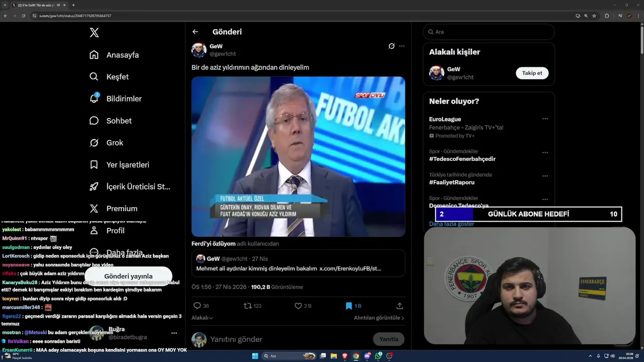This screenshot has width=644, height=362.
Task: Open the x.com/ErenkoyluFB link
Action: 350,268
